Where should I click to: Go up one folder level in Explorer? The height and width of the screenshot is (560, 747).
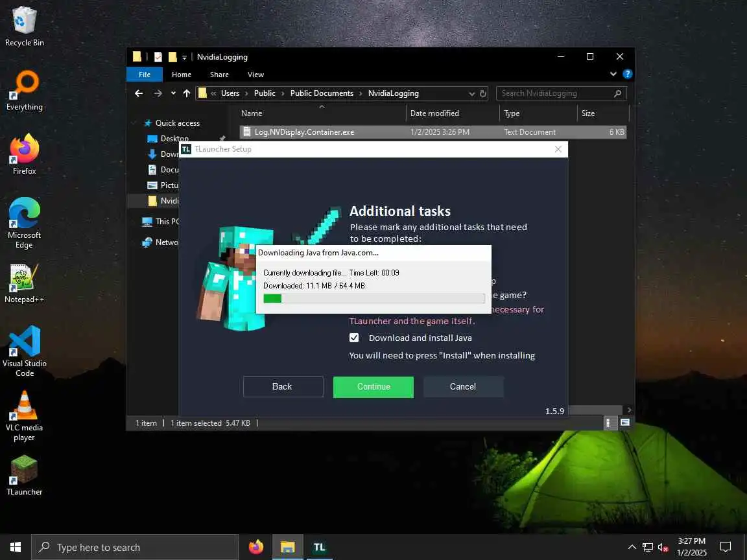[x=187, y=93]
